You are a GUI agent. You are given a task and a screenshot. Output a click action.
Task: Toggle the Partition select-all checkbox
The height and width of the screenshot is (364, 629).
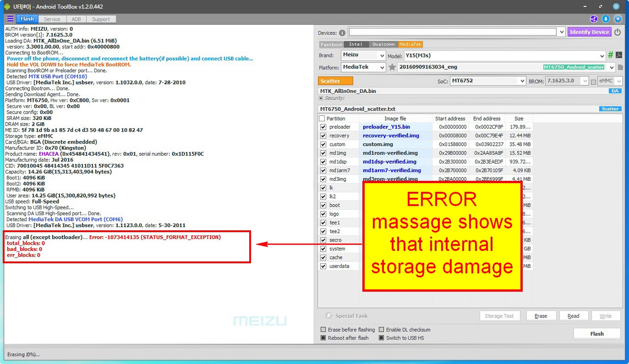pos(322,118)
